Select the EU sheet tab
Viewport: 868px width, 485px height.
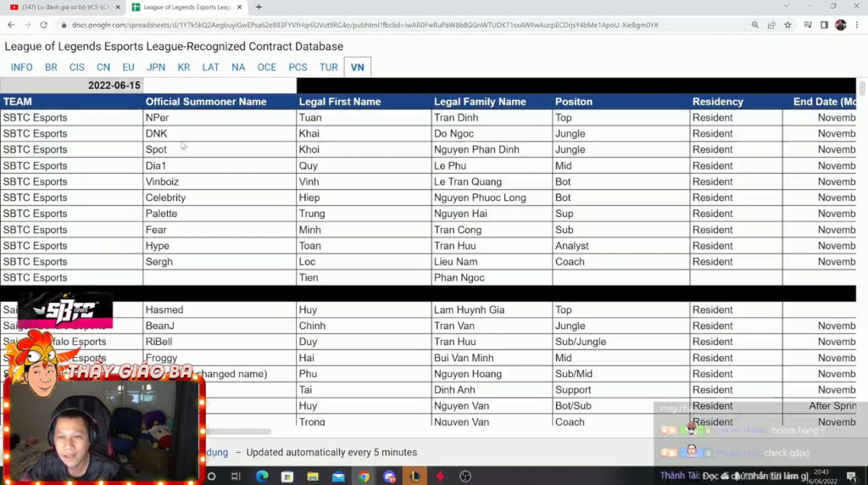coord(129,68)
